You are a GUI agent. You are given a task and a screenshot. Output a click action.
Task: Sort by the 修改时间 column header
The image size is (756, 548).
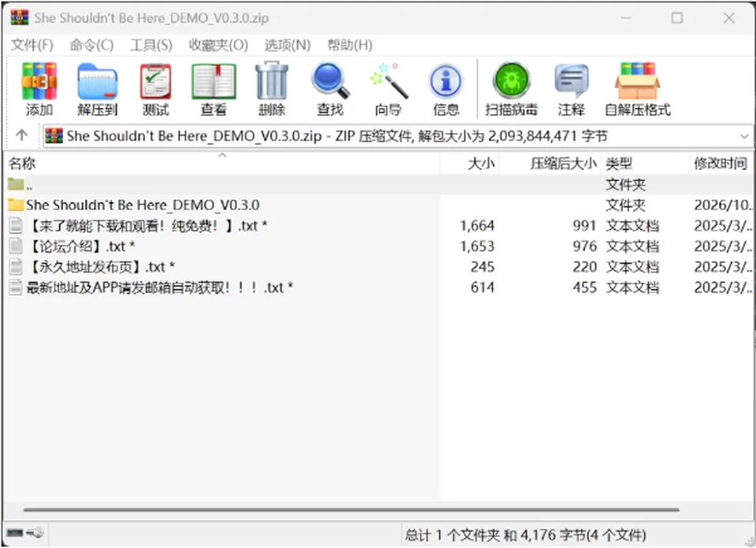click(721, 164)
